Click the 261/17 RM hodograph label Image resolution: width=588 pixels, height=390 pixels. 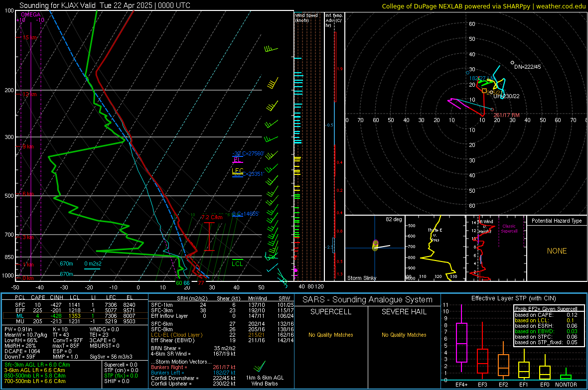pyautogui.click(x=506, y=115)
